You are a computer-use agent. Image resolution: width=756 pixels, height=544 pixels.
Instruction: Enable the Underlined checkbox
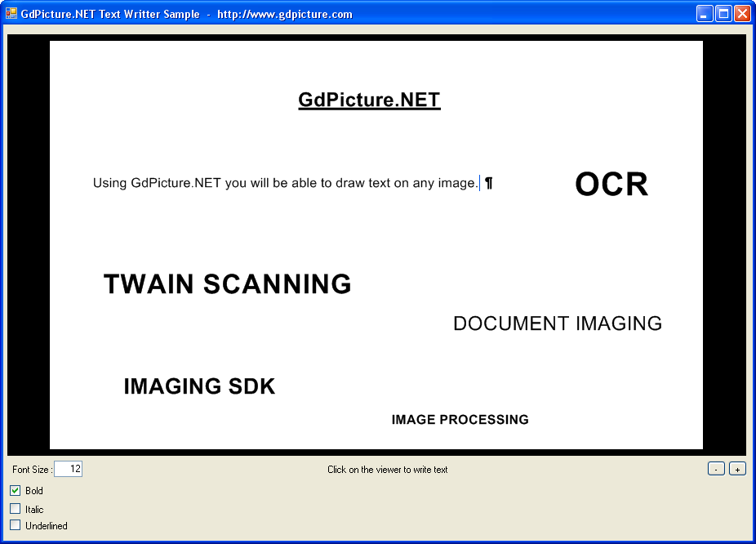(16, 525)
